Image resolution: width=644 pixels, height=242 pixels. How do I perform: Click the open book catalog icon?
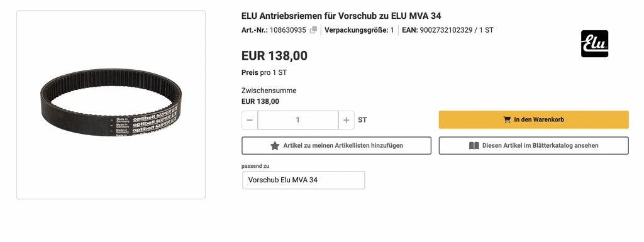click(x=474, y=146)
